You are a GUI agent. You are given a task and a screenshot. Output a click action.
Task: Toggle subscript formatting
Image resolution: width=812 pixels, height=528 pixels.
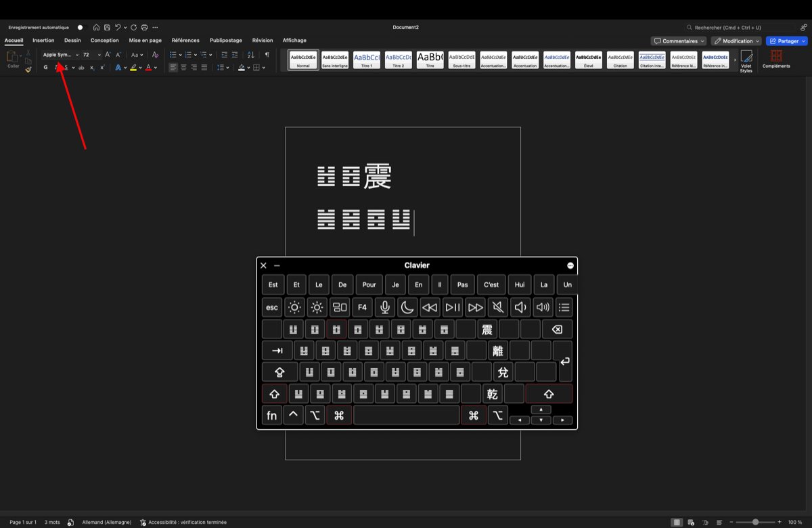pos(92,68)
